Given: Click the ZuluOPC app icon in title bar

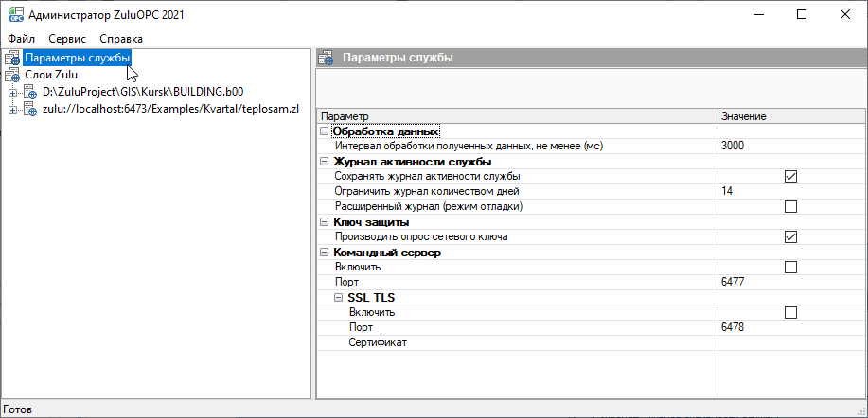Looking at the screenshot, I should pyautogui.click(x=14, y=14).
